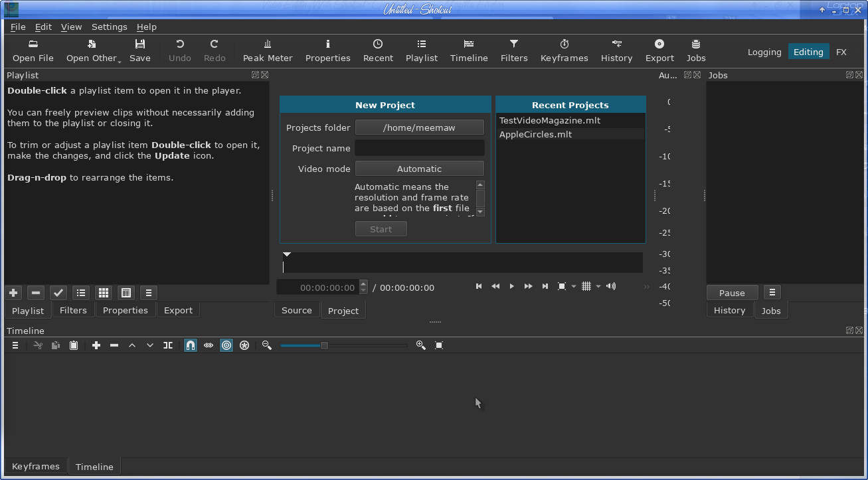The image size is (868, 480).
Task: Click the timeline zoom slider
Action: click(344, 345)
